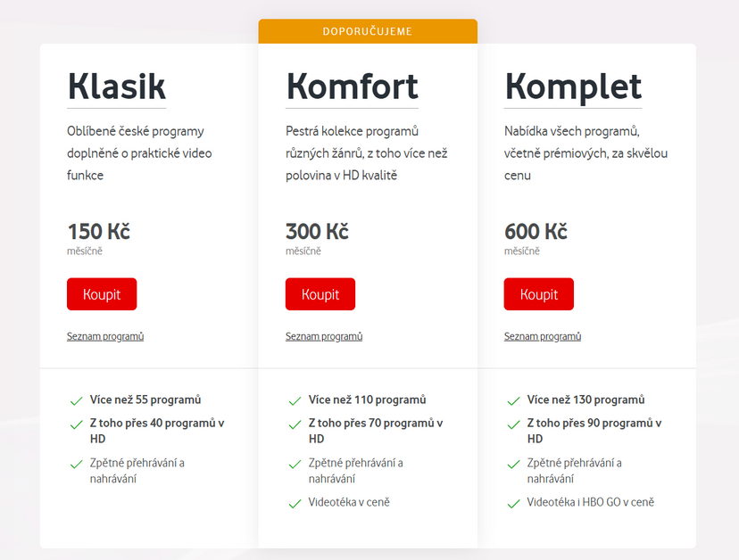
Task: Select the Komplet heading
Action: point(573,86)
